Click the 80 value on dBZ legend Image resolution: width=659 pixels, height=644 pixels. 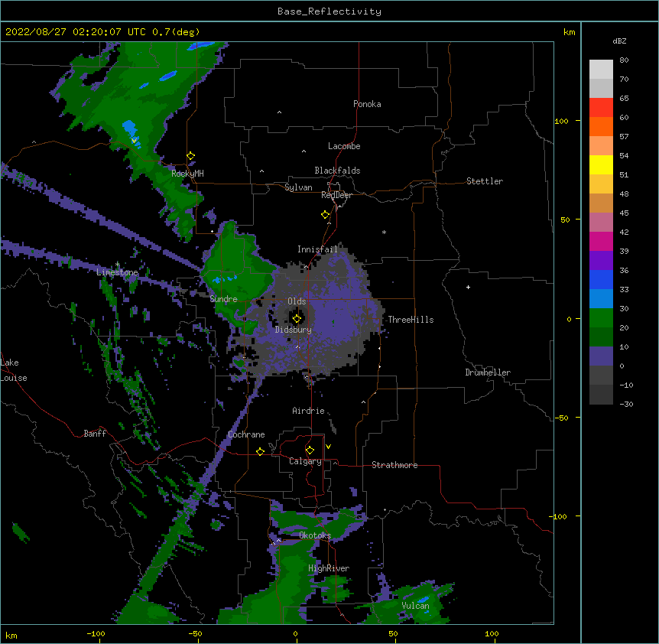coord(624,60)
